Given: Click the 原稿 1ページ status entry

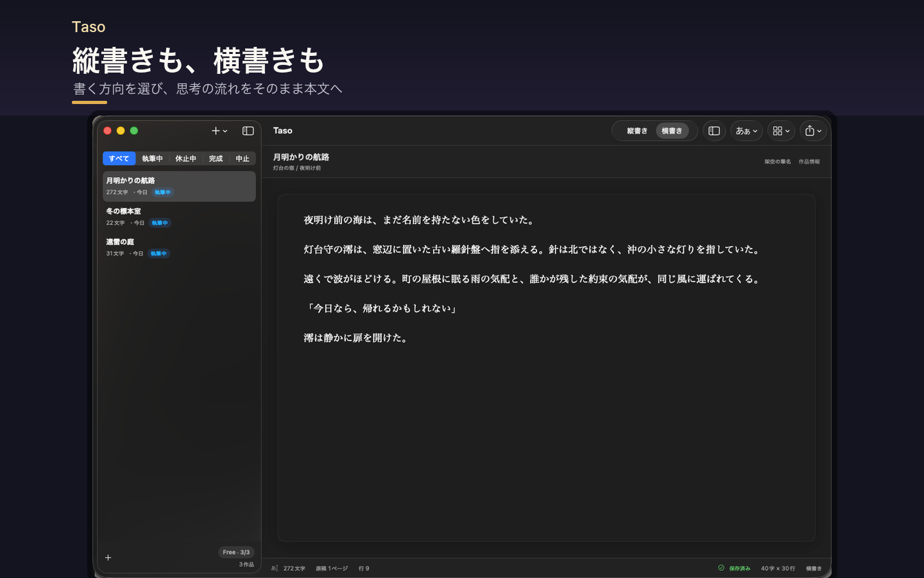Looking at the screenshot, I should click(332, 568).
